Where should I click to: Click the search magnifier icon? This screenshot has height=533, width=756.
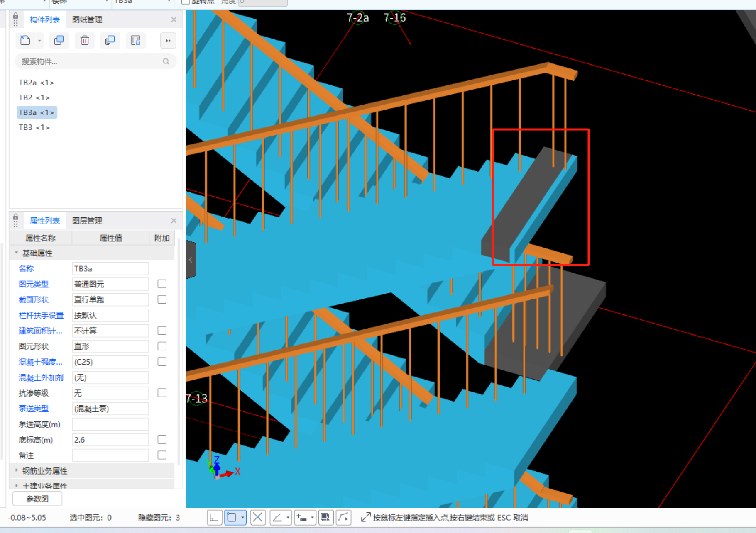tap(166, 61)
